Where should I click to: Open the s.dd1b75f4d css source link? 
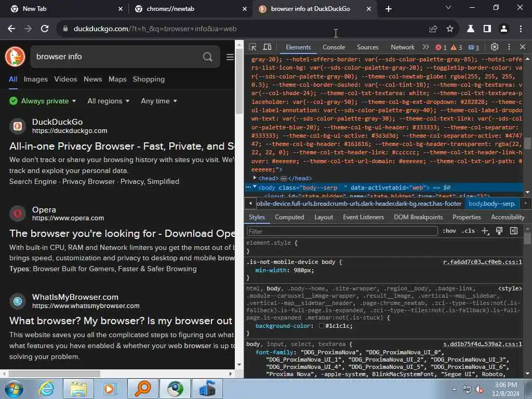(x=482, y=344)
